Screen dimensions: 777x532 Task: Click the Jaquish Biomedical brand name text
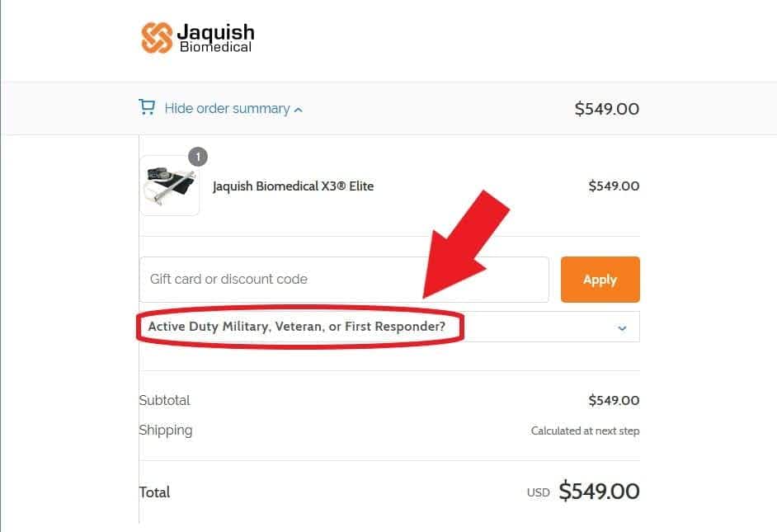pos(215,38)
